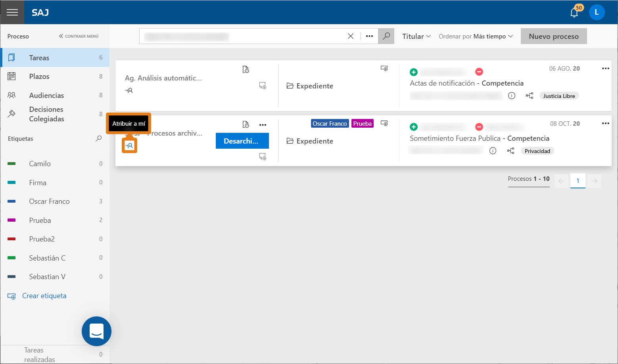The width and height of the screenshot is (618, 364).
Task: Add label icon in the Actas de notificación row
Action: (x=384, y=68)
